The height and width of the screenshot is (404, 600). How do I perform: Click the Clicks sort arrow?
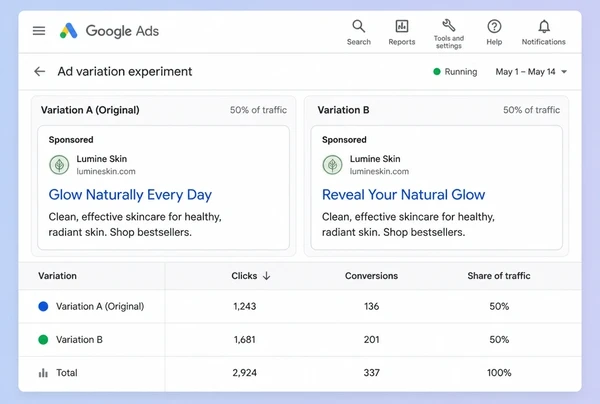(267, 276)
